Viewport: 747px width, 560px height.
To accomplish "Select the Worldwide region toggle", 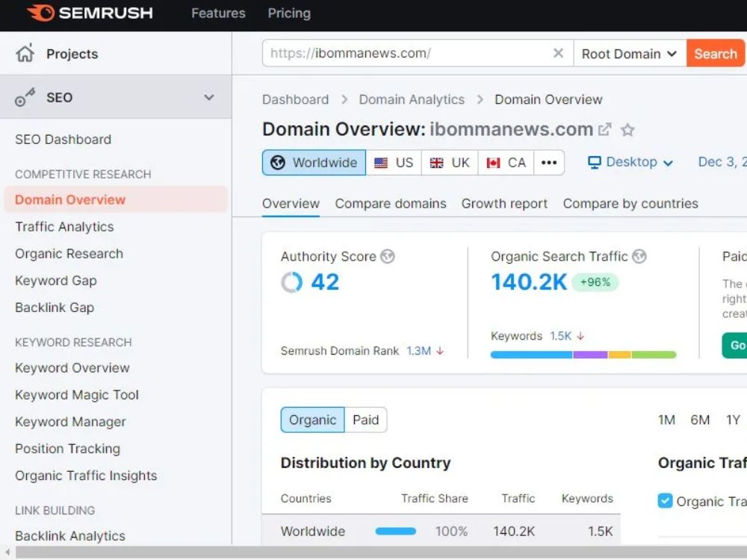I will [x=314, y=162].
